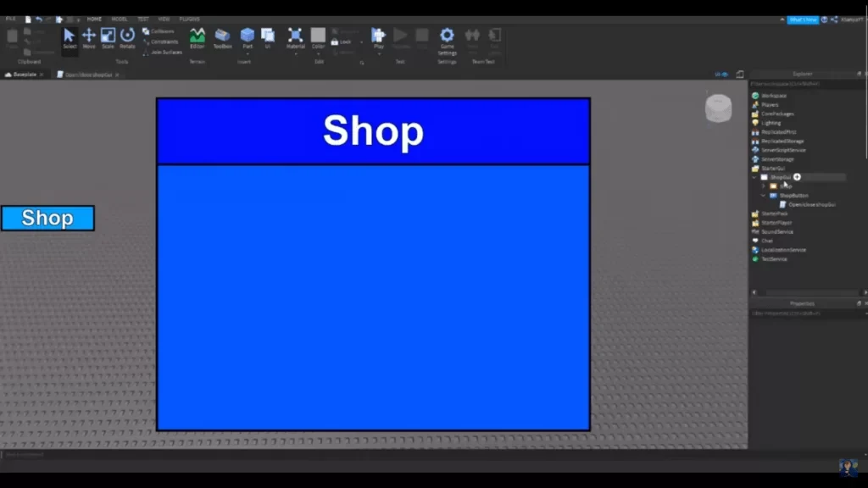868x488 pixels.
Task: Click the view selector cube in viewport
Action: (x=719, y=108)
